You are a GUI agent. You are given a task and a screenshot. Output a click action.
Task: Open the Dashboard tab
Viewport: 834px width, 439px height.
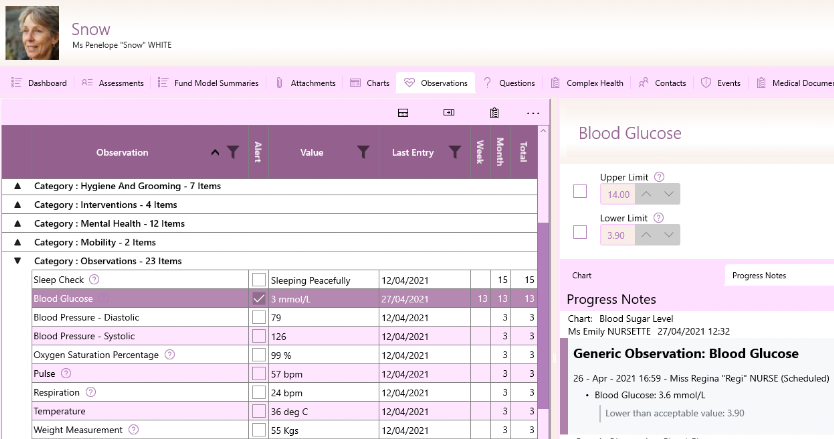click(39, 83)
